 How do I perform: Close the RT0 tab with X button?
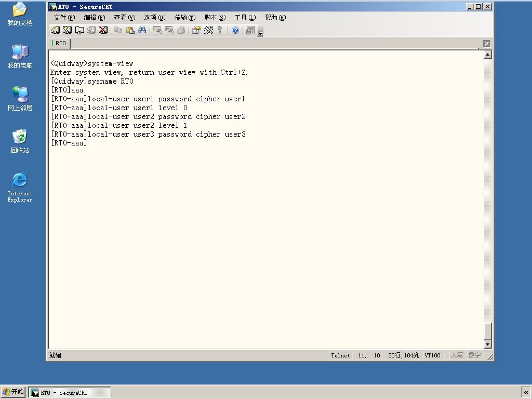coord(486,44)
